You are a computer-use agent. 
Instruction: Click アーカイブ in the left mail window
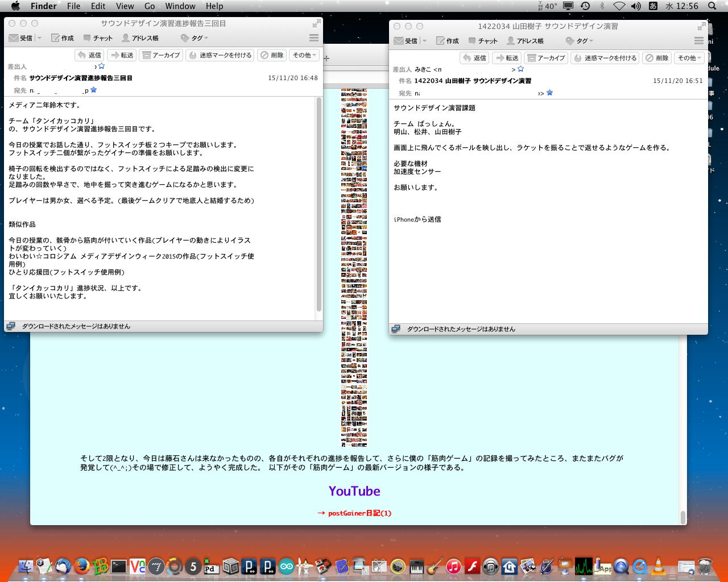(x=161, y=55)
